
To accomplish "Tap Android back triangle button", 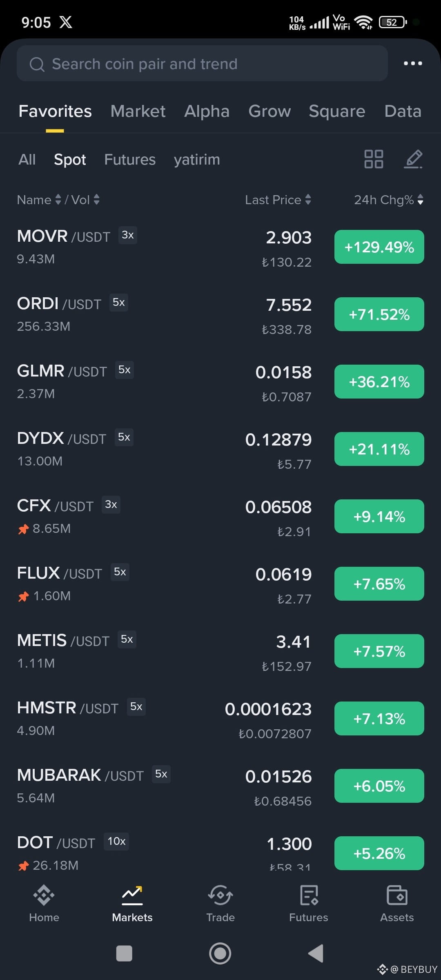I will [x=316, y=953].
